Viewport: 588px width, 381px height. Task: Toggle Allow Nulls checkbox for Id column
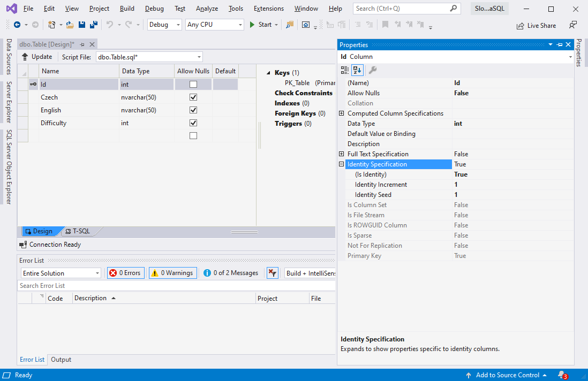193,85
